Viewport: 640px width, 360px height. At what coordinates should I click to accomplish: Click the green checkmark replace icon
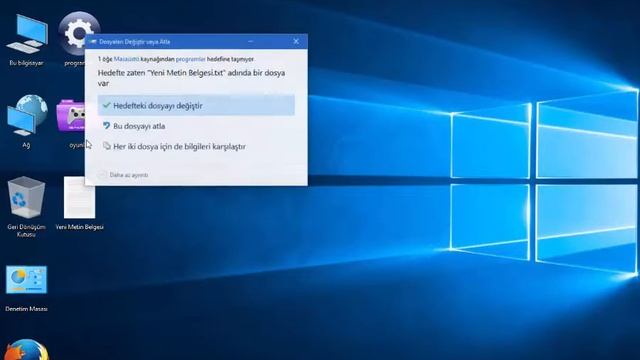pos(107,105)
